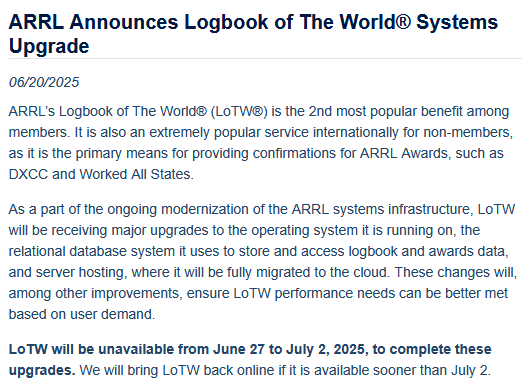Click the phrase relational database system
Viewport: 522px width, 389px height.
point(92,251)
